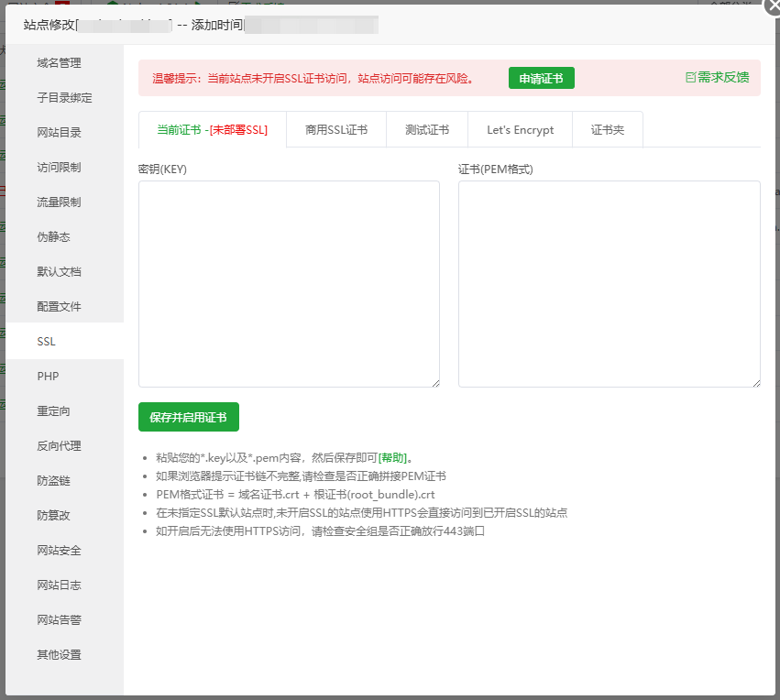Switch to the 测试证书 tab
Viewport: 780px width, 700px height.
click(x=427, y=129)
